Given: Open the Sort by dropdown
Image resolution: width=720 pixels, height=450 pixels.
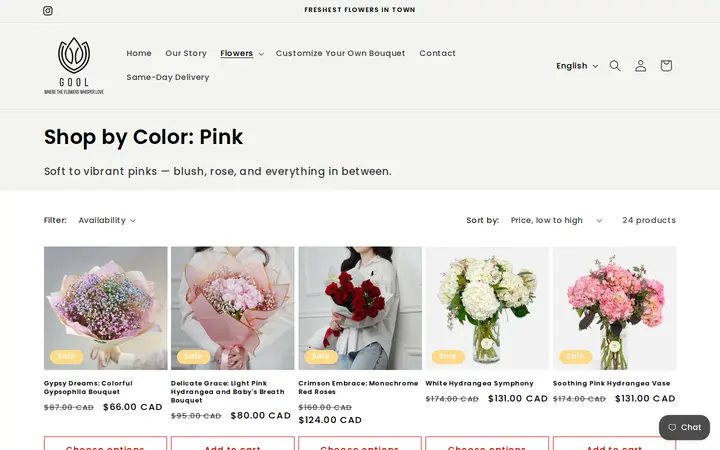Looking at the screenshot, I should [556, 220].
